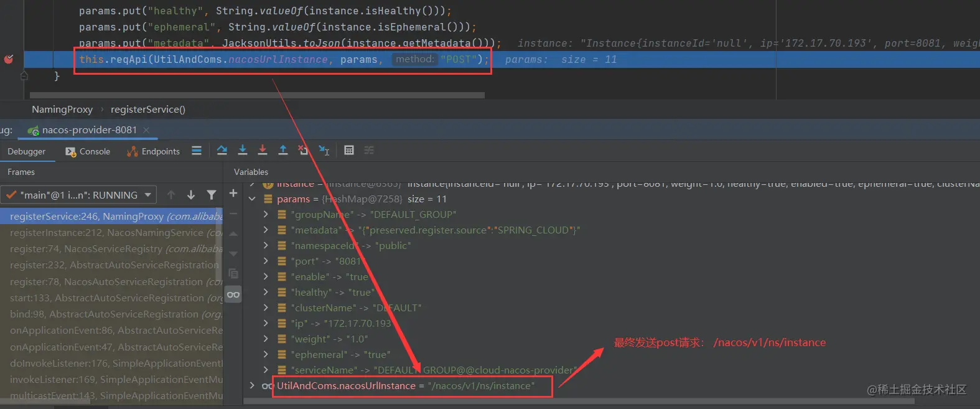This screenshot has width=980, height=409.
Task: Toggle the Show Watches glasses icon
Action: (233, 294)
